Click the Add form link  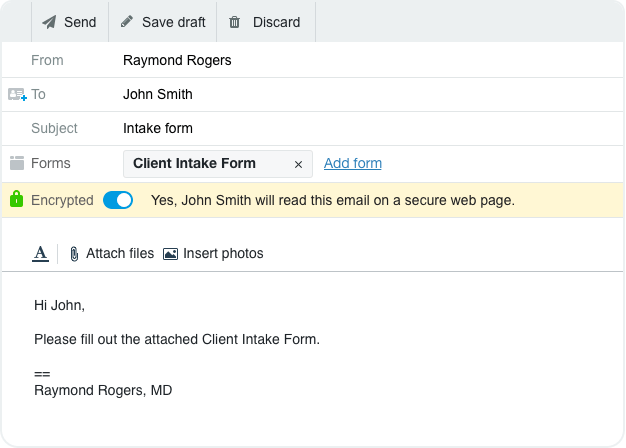tap(353, 163)
